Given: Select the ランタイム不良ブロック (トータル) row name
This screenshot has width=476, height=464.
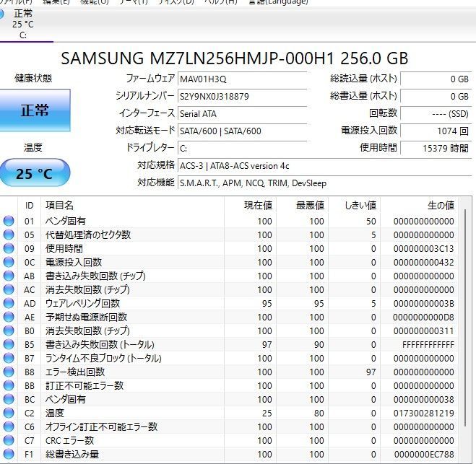Looking at the screenshot, I should (x=103, y=358).
